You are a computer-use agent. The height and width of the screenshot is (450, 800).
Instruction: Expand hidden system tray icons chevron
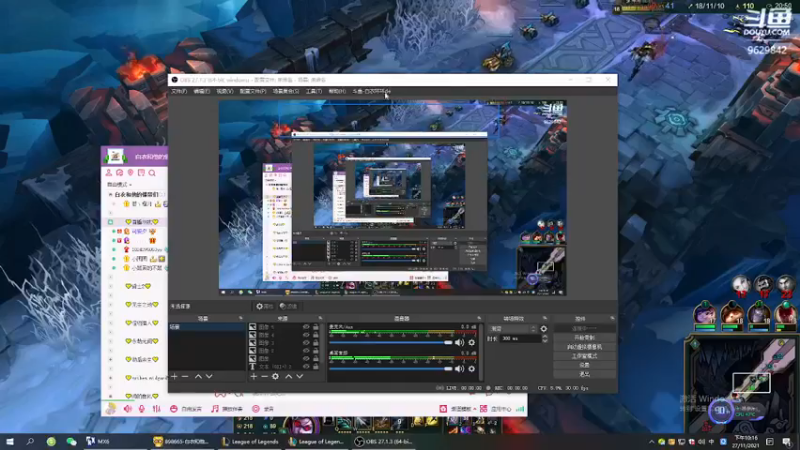(x=652, y=442)
